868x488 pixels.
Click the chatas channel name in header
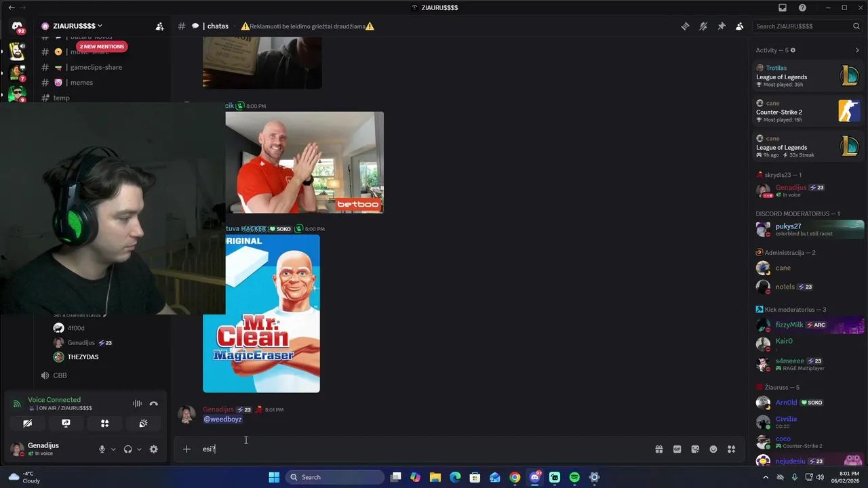[218, 26]
